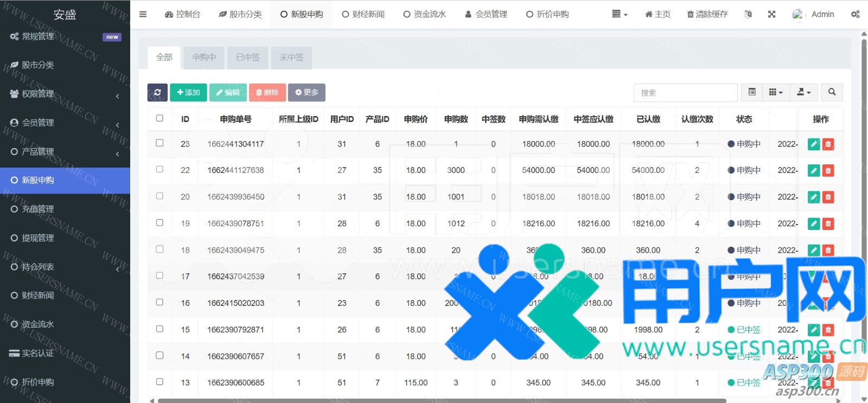Open 财经新闻 in the top navigation
This screenshot has width=868, height=403.
click(363, 14)
